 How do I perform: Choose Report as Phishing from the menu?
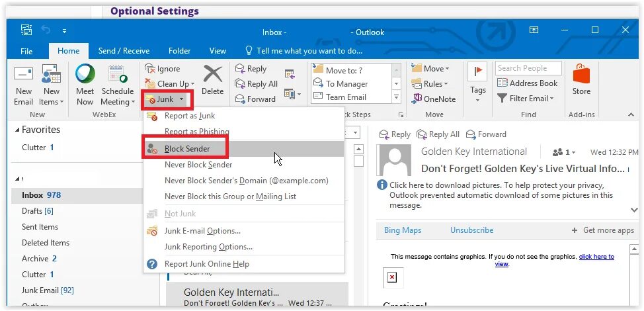[243, 132]
